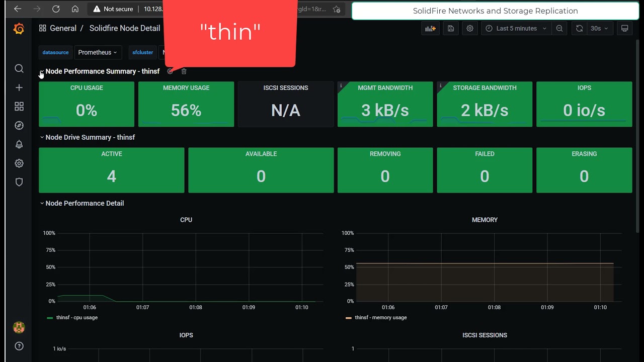Show the MGMT BANDWIDTH panel info icon
The height and width of the screenshot is (362, 644).
tap(341, 85)
